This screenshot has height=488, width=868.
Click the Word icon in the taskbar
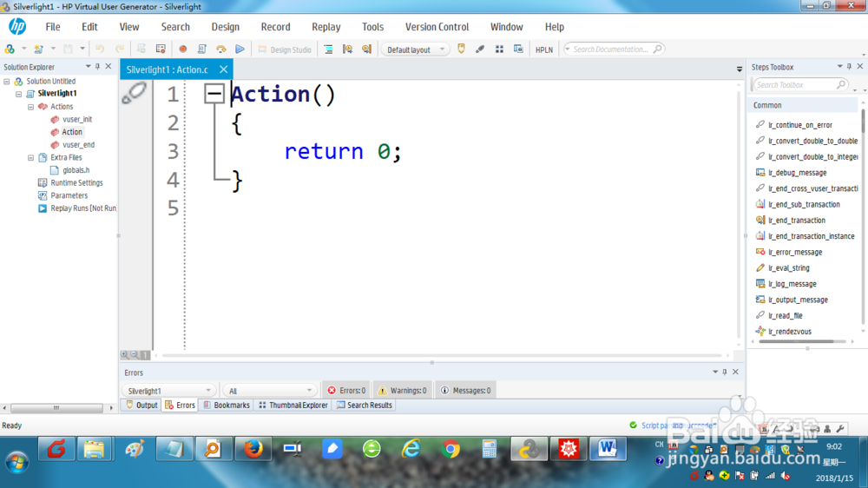pyautogui.click(x=608, y=449)
